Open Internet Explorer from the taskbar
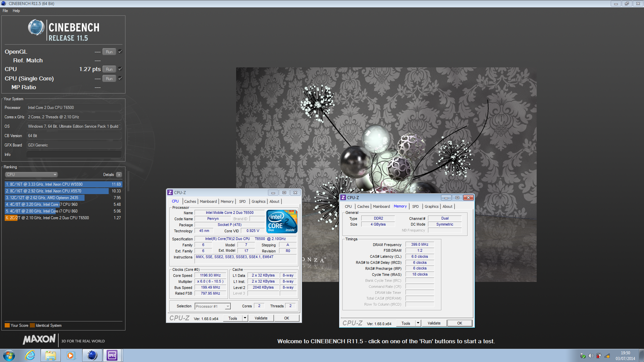The height and width of the screenshot is (362, 644). [x=30, y=355]
